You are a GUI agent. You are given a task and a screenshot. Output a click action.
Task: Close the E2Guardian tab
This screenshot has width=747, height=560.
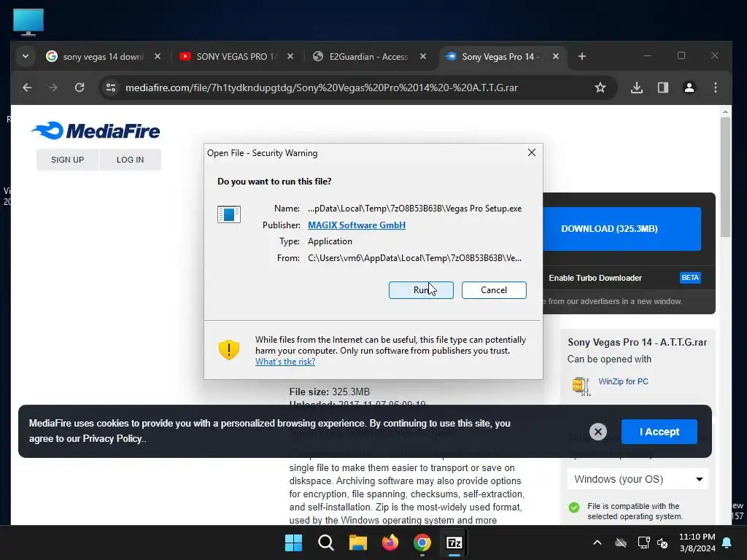click(422, 56)
